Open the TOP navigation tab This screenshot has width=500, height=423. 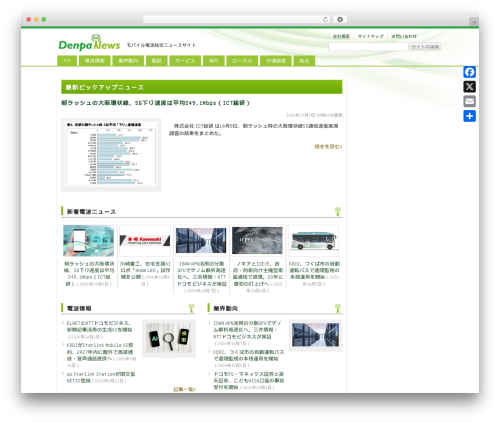67,61
